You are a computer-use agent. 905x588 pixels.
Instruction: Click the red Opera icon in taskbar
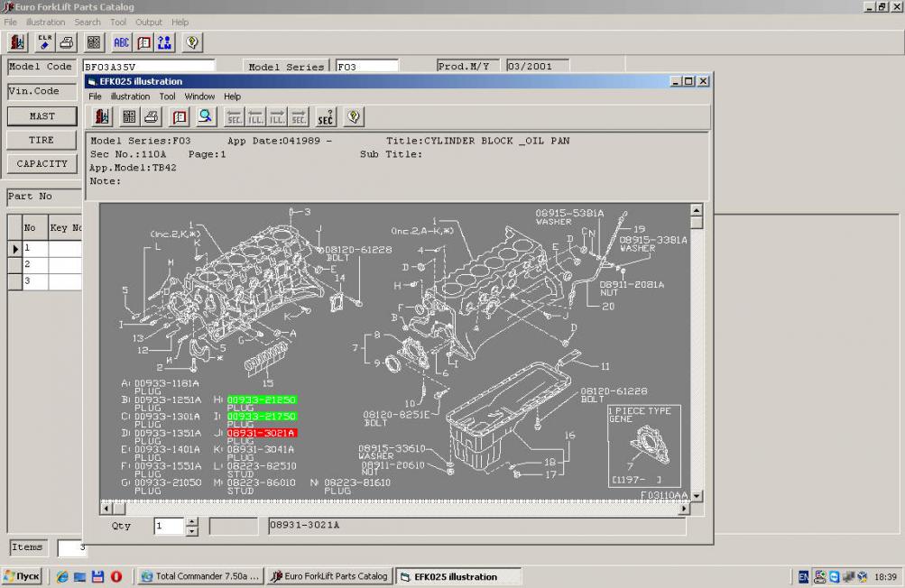pyautogui.click(x=116, y=576)
